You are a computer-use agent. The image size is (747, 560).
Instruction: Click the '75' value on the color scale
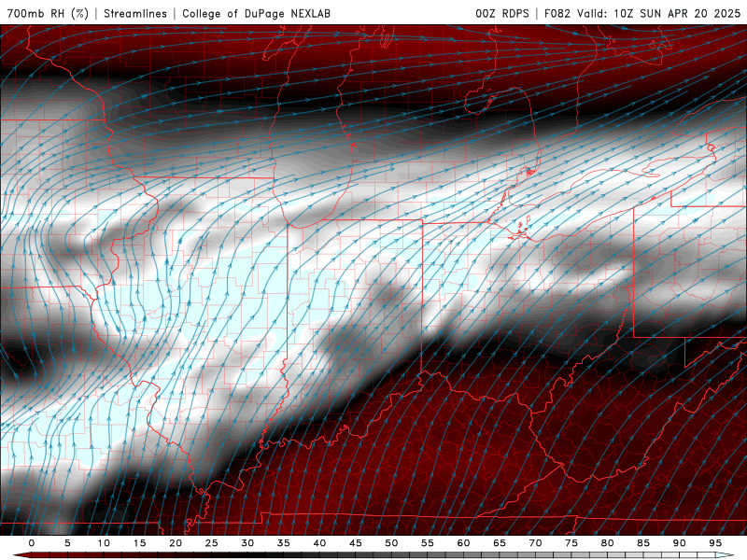click(571, 543)
